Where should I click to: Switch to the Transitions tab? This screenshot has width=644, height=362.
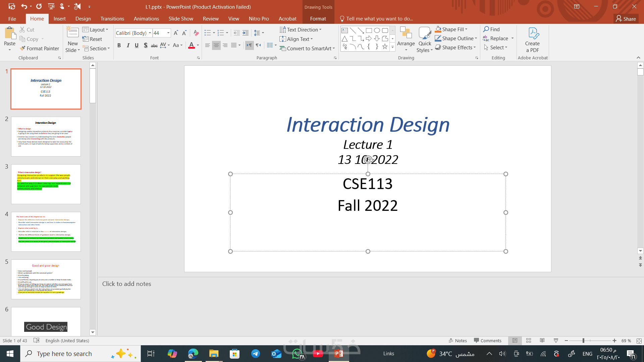coord(112,19)
